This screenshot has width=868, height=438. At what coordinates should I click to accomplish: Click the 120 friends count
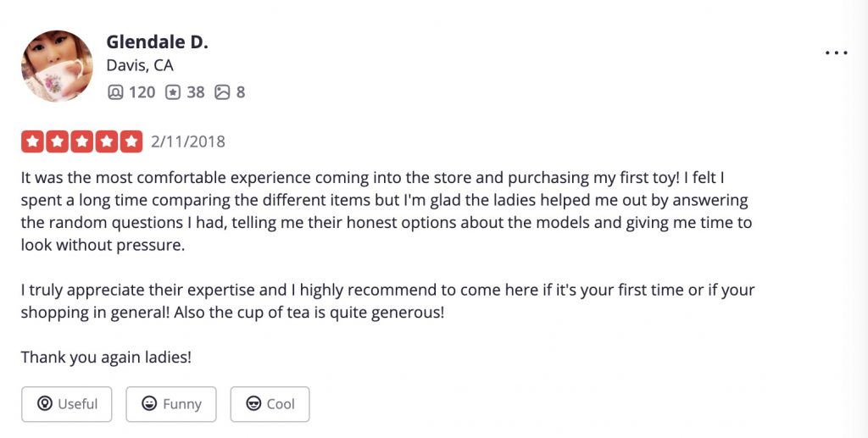coord(142,91)
